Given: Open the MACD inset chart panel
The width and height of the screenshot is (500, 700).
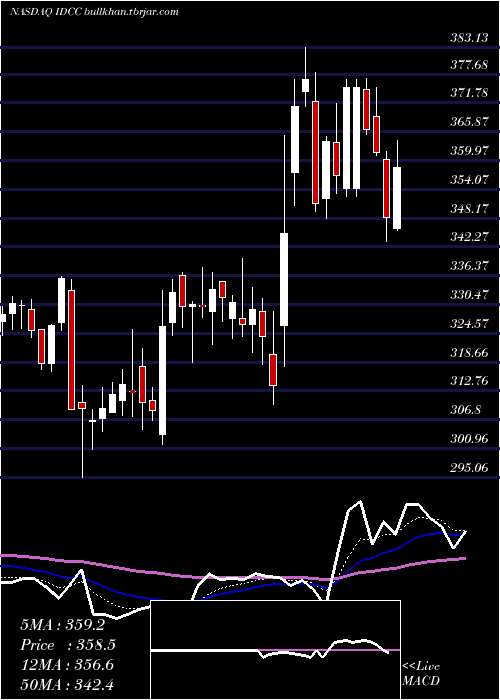Looking at the screenshot, I should click(x=275, y=650).
